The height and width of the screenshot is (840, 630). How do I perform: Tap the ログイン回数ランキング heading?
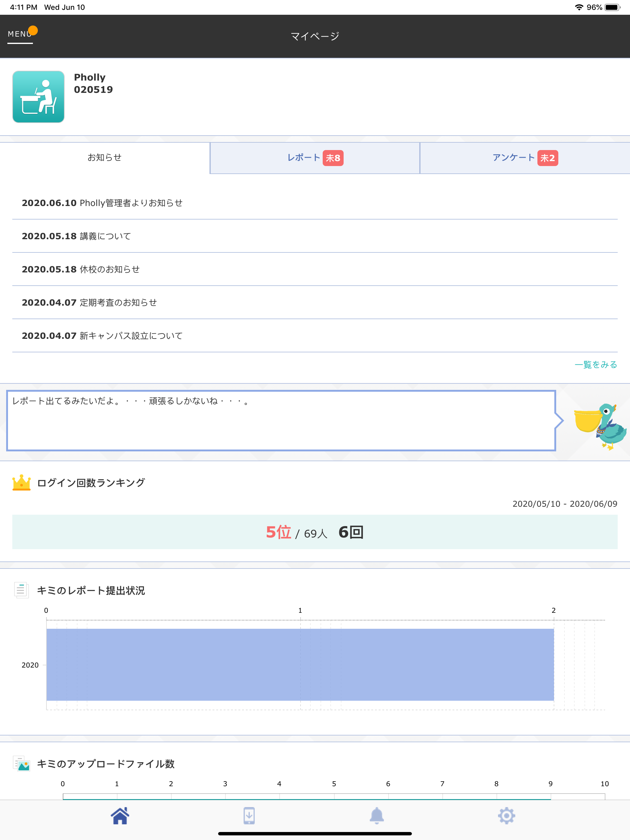(x=91, y=483)
